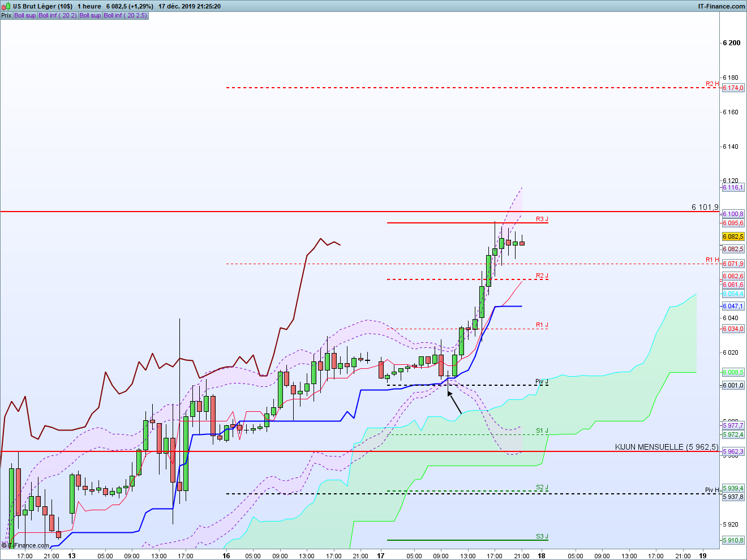The height and width of the screenshot is (560, 747).
Task: Click the day 18 marker on time axis
Action: coord(542,555)
